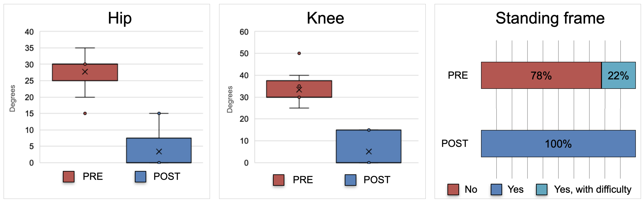Select the blue 'Yes' legend swatch
This screenshot has width=644, height=202.
click(496, 189)
